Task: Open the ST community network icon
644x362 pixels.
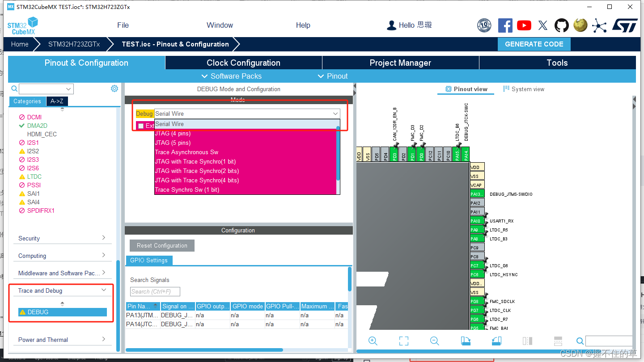Action: (x=599, y=25)
